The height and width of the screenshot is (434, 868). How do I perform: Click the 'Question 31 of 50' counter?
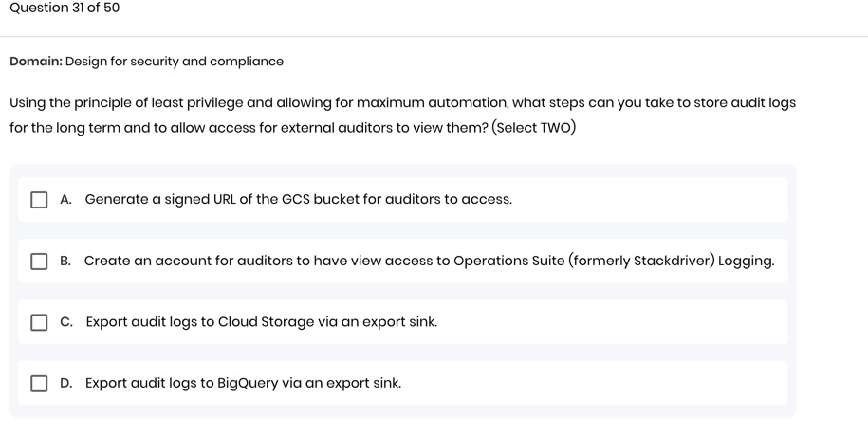[x=65, y=8]
